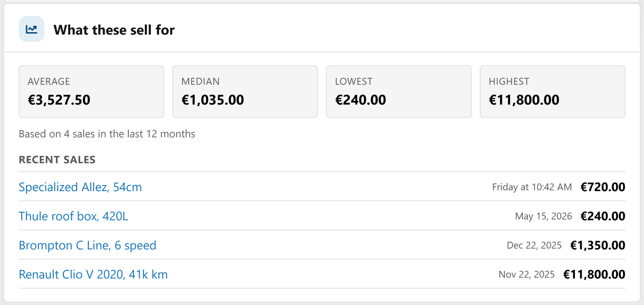This screenshot has height=305, width=644.
Task: Click the May 15, 2026 sale date
Action: [543, 216]
